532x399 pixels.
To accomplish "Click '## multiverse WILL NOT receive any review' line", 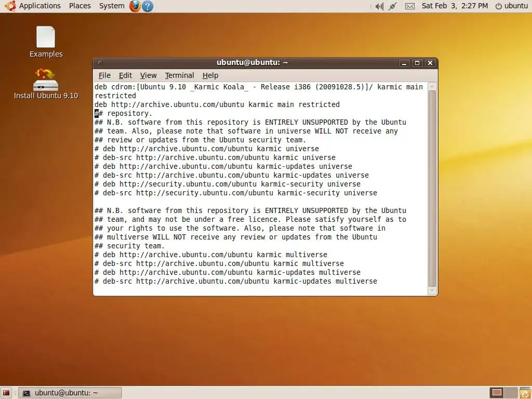I will pyautogui.click(x=236, y=237).
